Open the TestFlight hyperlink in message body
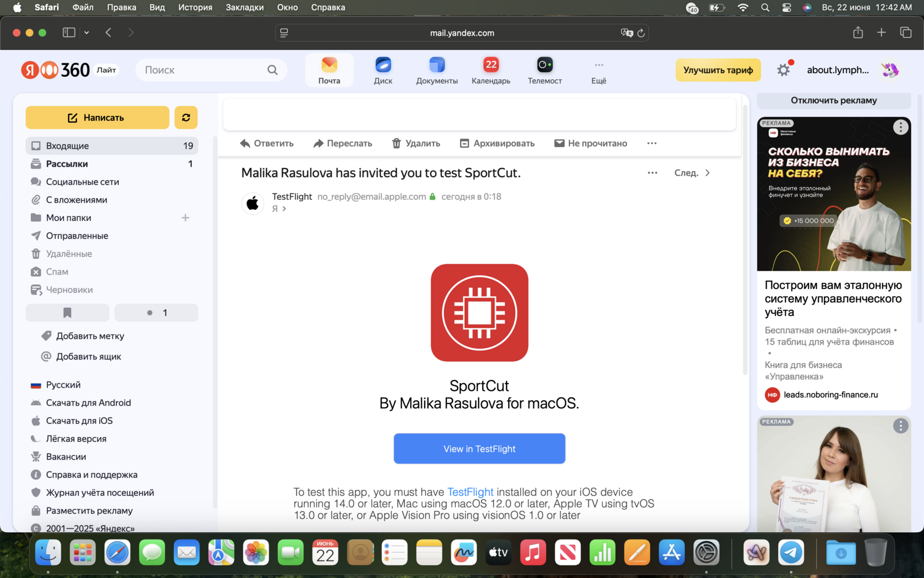This screenshot has height=578, width=924. pos(470,492)
